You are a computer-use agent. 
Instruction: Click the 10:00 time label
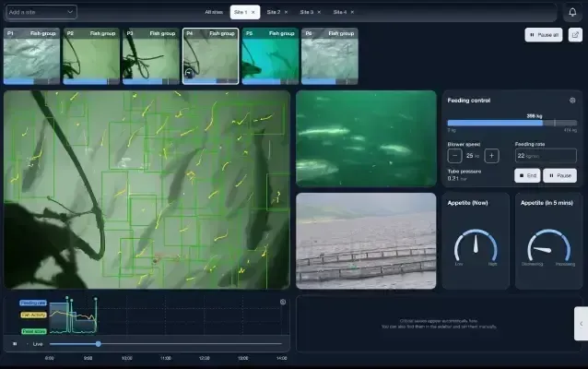[x=127, y=358]
